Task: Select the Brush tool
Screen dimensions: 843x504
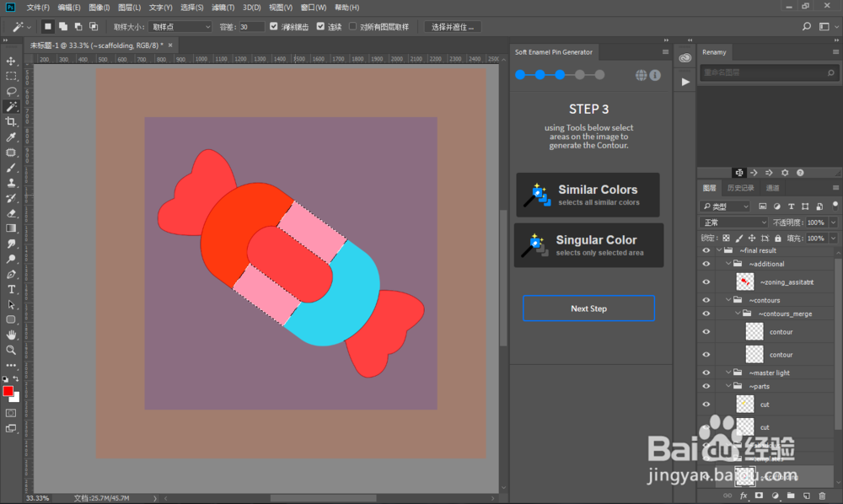Action: click(11, 168)
